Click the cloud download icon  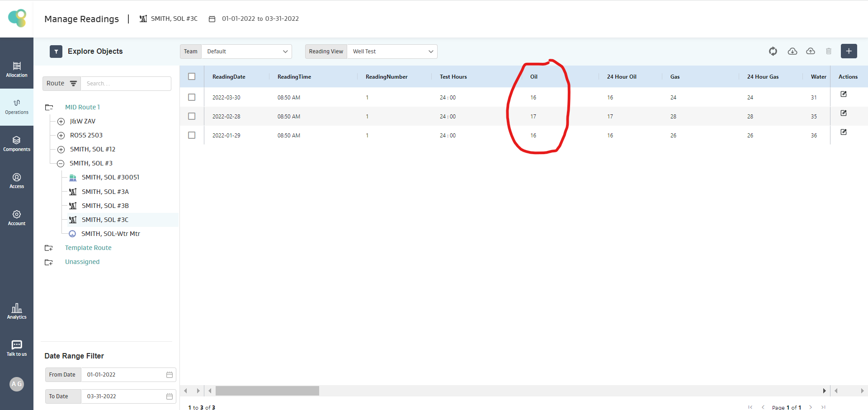click(x=792, y=52)
